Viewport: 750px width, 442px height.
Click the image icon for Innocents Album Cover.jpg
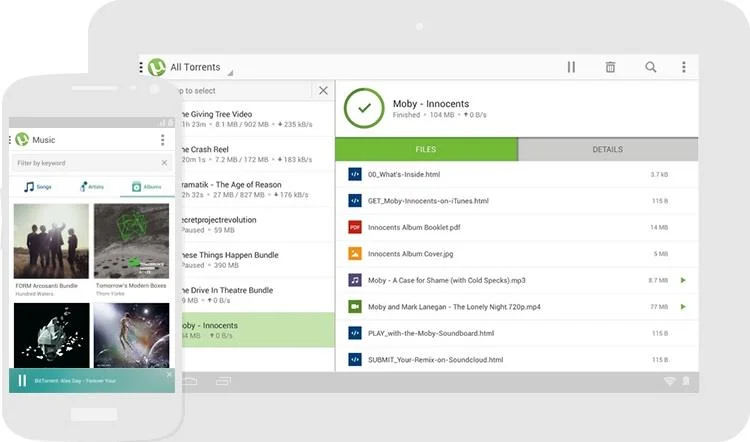354,254
